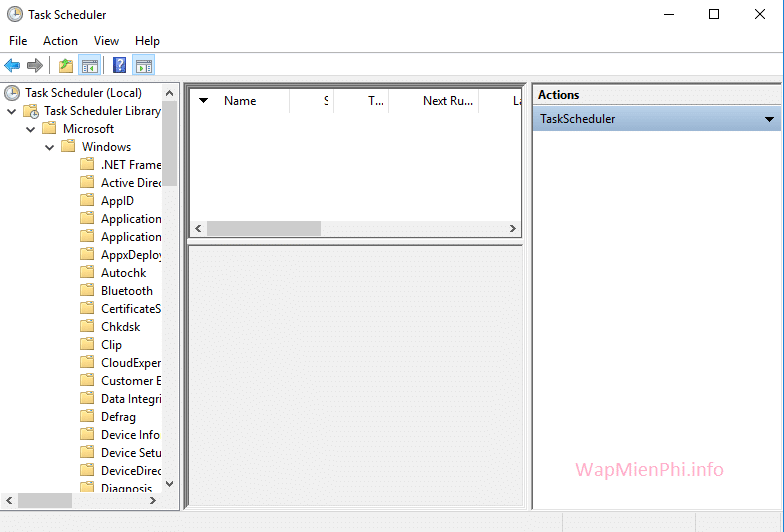Minimize the Task Scheduler window
This screenshot has height=532, width=784.
(669, 14)
